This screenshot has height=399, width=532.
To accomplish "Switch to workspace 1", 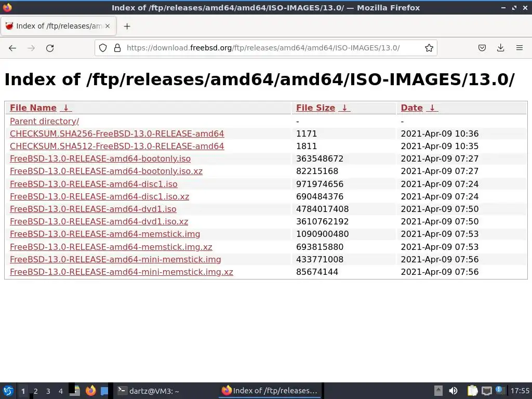I will [x=23, y=391].
